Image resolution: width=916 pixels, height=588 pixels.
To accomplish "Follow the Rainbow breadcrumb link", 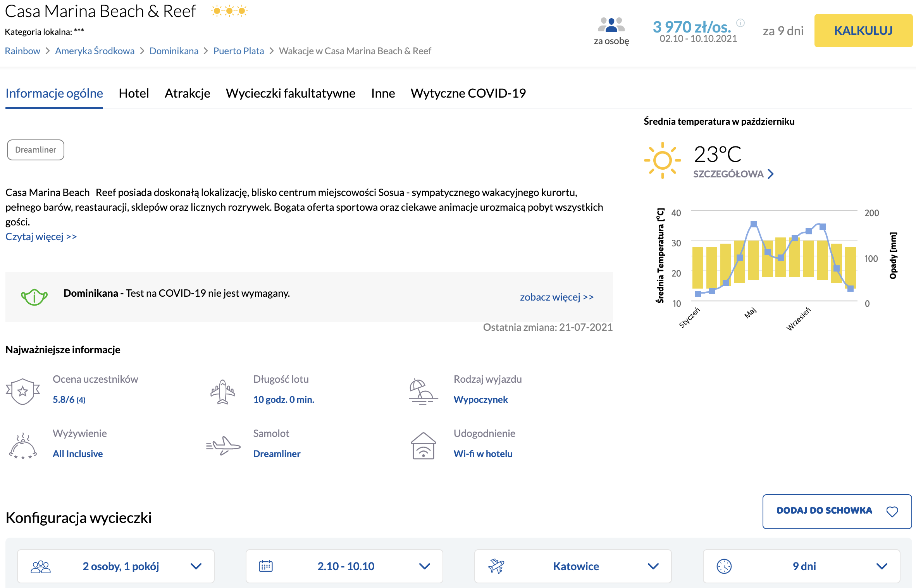I will [22, 51].
